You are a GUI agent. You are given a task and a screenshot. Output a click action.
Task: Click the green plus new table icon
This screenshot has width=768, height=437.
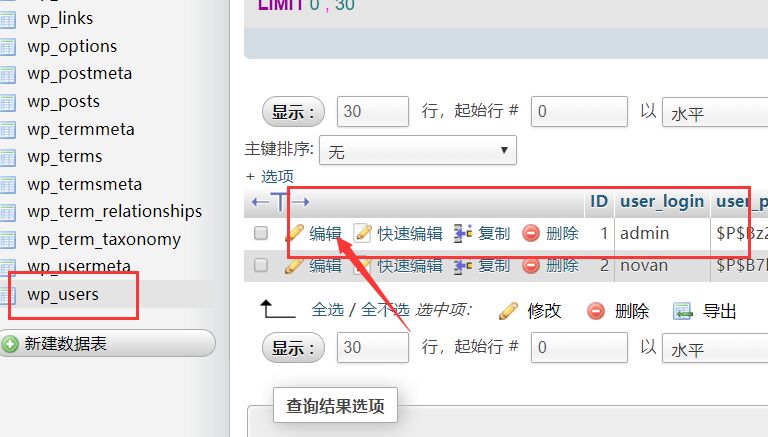[9, 344]
